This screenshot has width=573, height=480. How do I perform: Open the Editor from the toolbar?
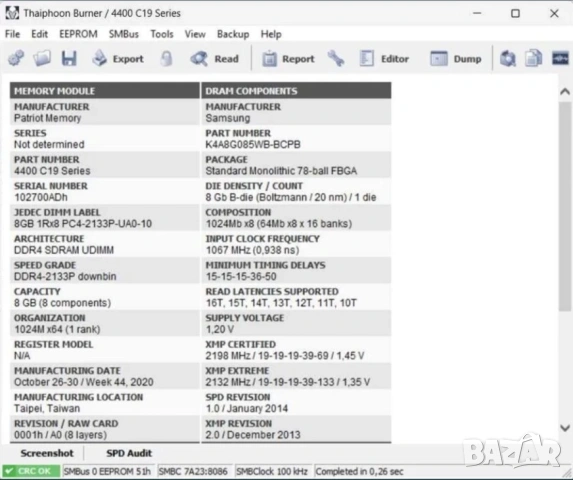[x=384, y=58]
